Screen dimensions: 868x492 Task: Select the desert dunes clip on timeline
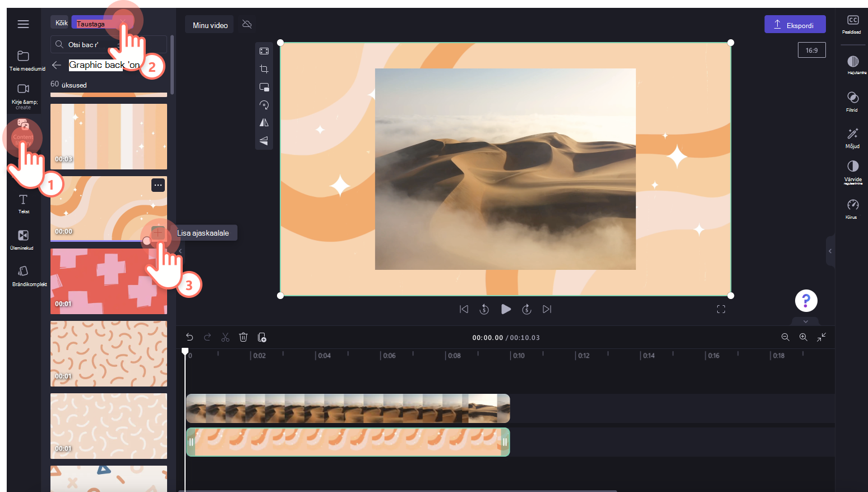click(x=348, y=408)
